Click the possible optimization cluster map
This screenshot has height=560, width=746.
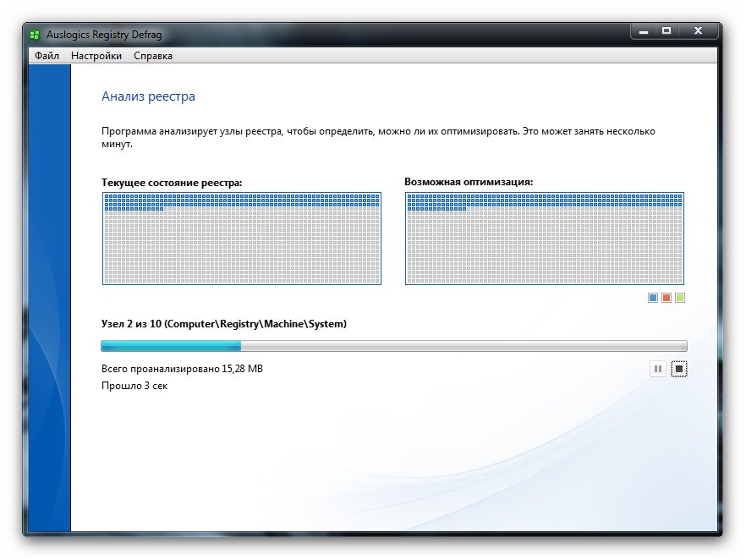coord(545,239)
